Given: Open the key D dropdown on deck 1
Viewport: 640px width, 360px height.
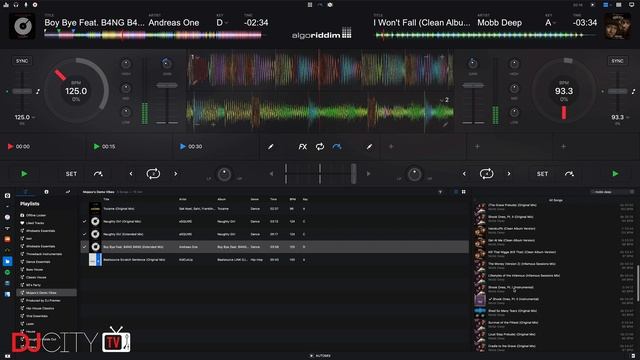Looking at the screenshot, I should [222, 23].
